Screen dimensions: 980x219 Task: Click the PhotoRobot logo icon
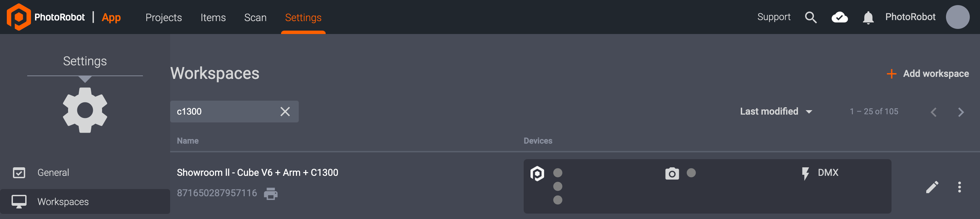click(18, 17)
